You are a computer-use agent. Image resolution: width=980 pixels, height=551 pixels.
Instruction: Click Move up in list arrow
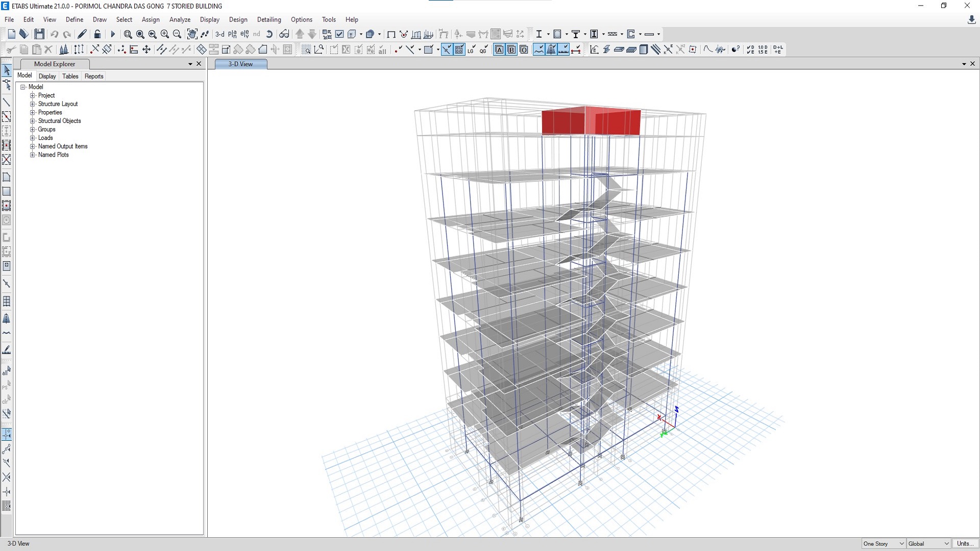pyautogui.click(x=300, y=34)
